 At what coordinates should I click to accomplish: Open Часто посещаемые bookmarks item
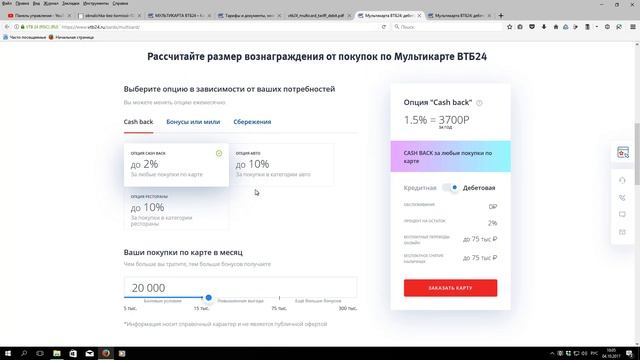point(25,37)
